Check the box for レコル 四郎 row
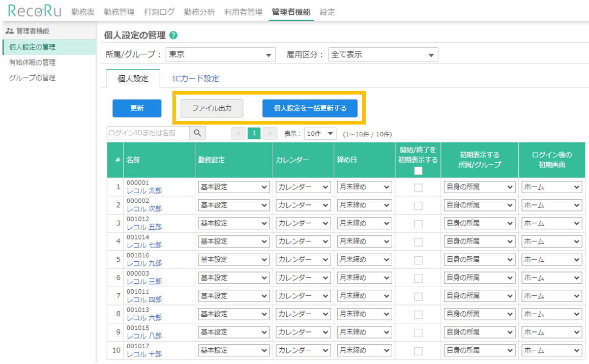The height and width of the screenshot is (364, 589). 418,296
